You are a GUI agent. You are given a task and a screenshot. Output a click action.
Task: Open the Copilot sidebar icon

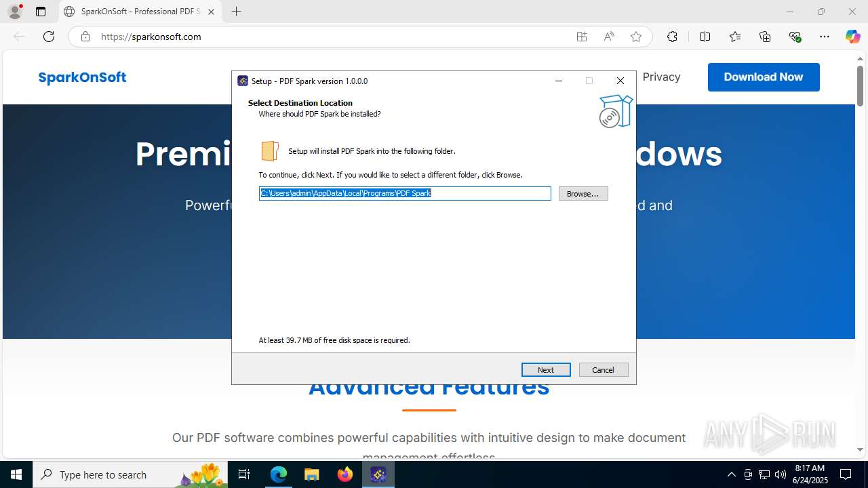852,37
